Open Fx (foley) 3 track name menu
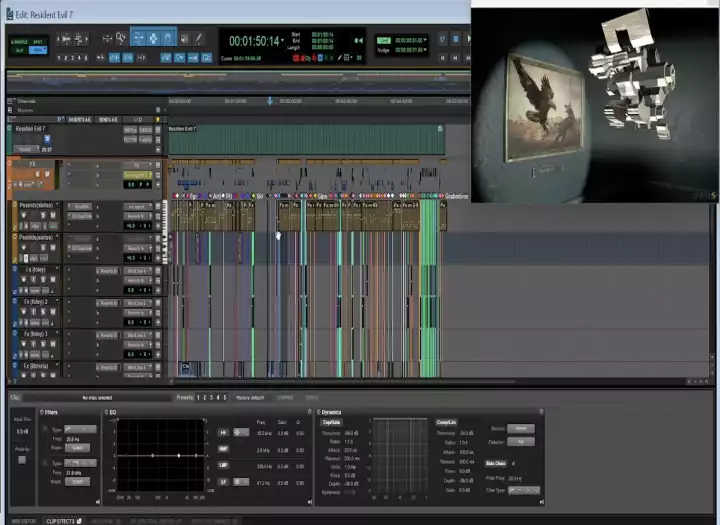 [37, 334]
